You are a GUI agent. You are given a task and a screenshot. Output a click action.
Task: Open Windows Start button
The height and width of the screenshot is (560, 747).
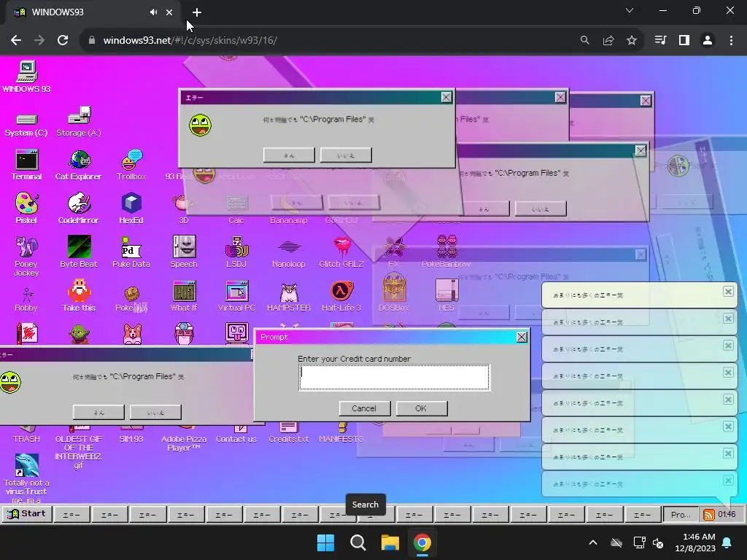click(326, 542)
